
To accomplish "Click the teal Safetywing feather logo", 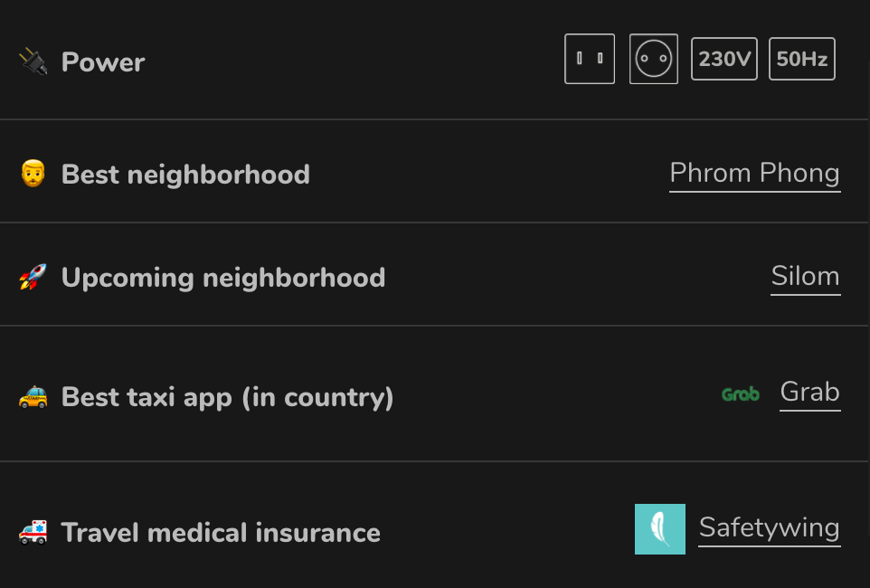I will [660, 529].
